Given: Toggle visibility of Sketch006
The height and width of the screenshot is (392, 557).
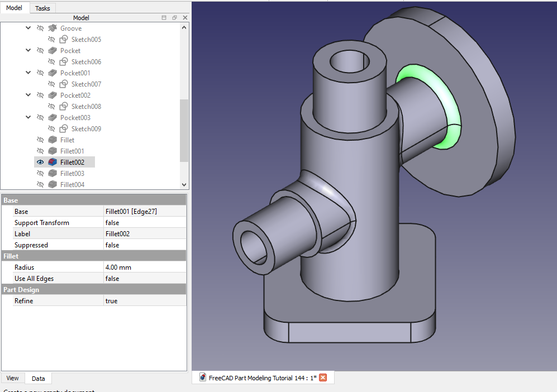Looking at the screenshot, I should click(51, 61).
